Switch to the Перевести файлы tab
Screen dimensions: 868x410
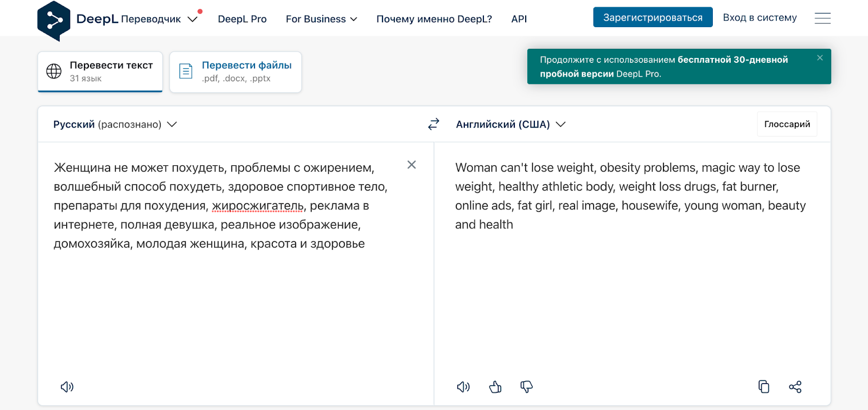coord(235,72)
